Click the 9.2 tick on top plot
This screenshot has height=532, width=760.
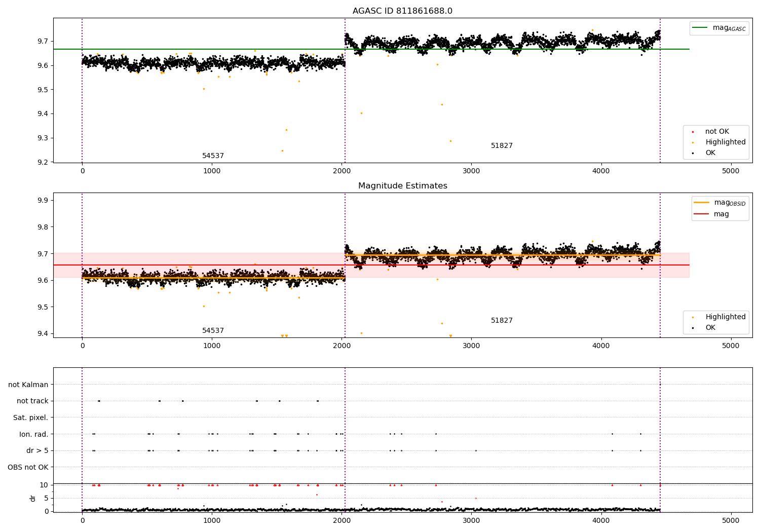click(43, 162)
